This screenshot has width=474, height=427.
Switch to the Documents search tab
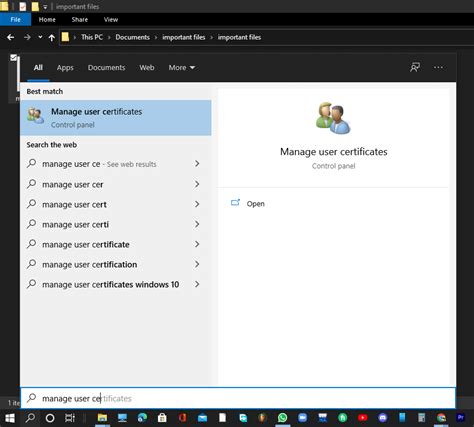coord(106,68)
